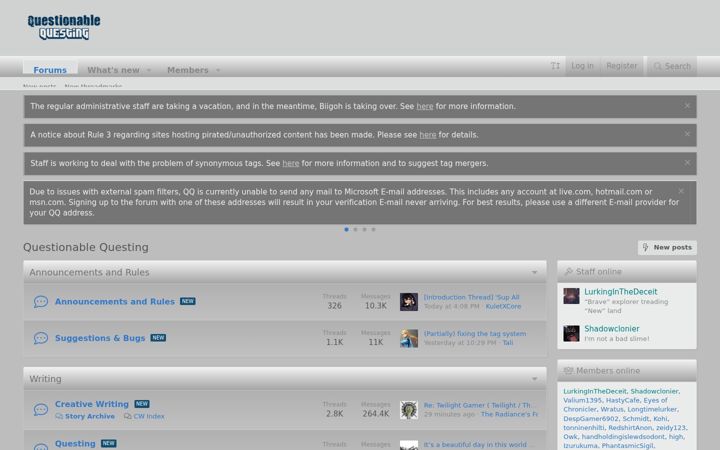The height and width of the screenshot is (450, 720).
Task: Open the Suggestions & Bugs forum
Action: tap(100, 338)
